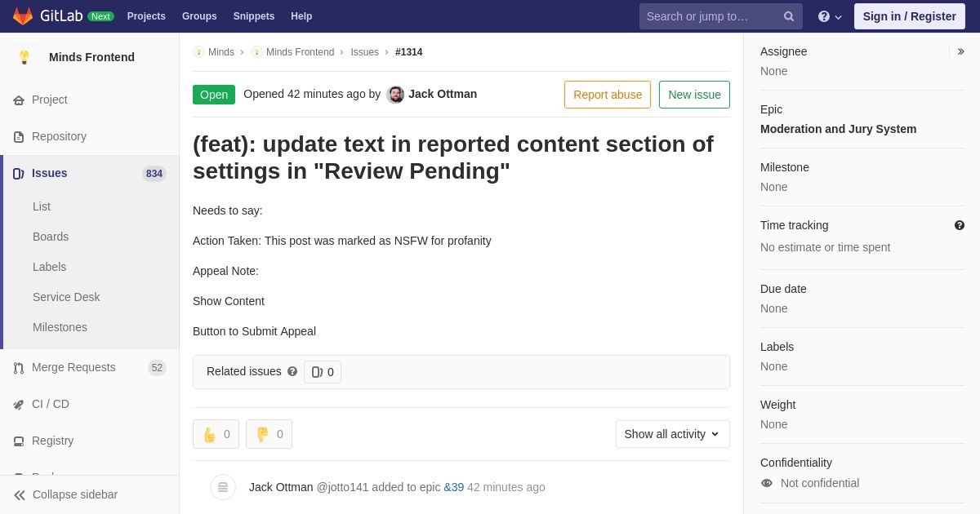980x514 pixels.
Task: Go to Project in sidebar
Action: tap(50, 100)
